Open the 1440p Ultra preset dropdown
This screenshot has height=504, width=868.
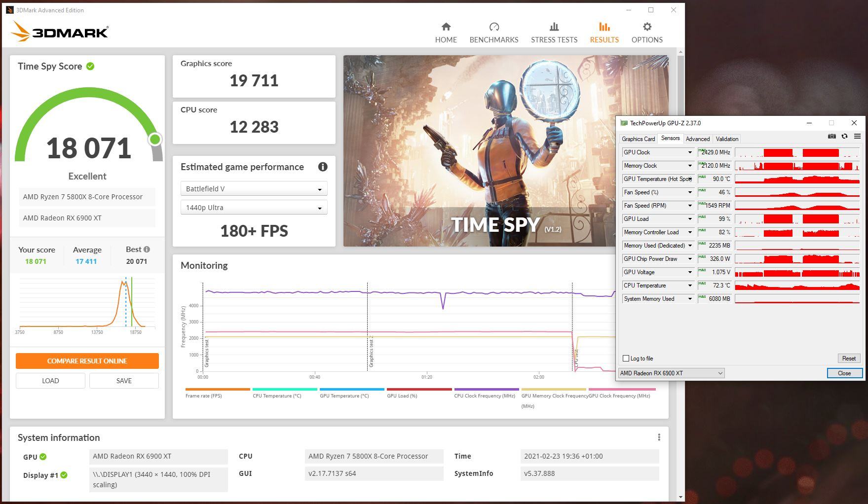pos(254,208)
